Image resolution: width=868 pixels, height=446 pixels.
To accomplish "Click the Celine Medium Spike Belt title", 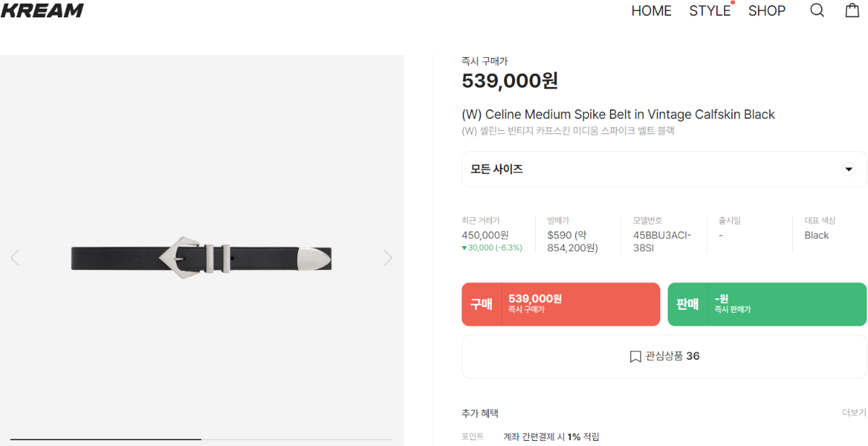I will point(618,114).
